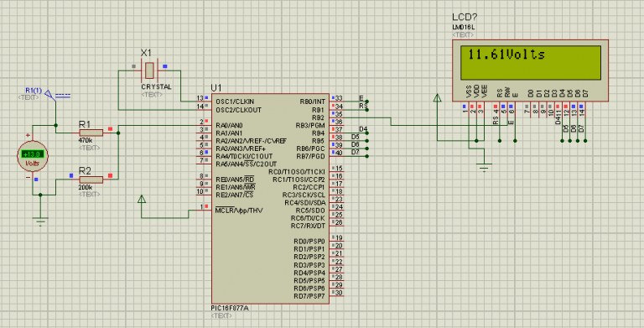Screen dimensions: 644x328
Task: Click the D0 pin label on LCD
Action: click(531, 94)
